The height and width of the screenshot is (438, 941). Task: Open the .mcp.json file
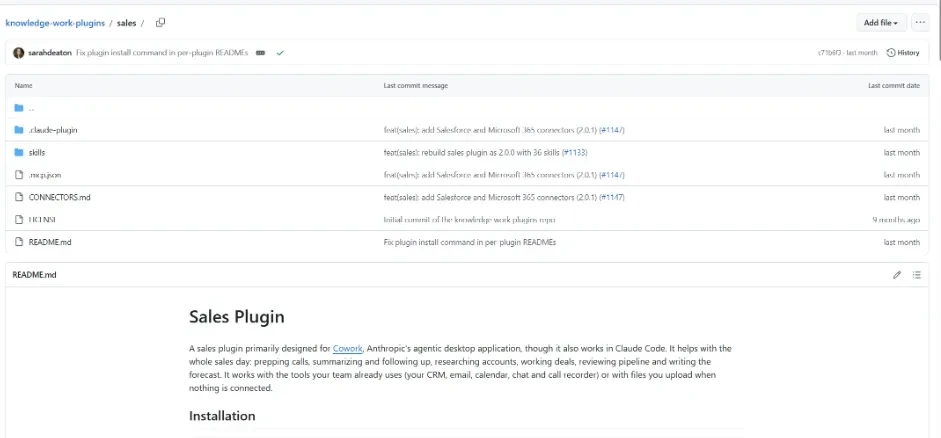(45, 175)
